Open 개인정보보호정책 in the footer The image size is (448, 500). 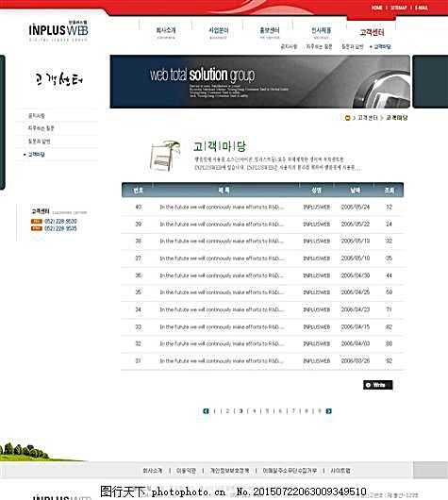(229, 471)
